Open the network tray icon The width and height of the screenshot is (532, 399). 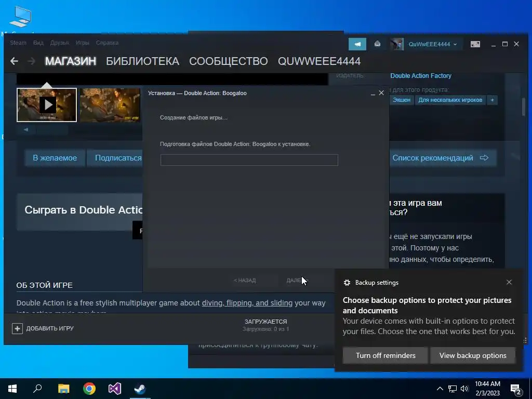click(x=453, y=389)
